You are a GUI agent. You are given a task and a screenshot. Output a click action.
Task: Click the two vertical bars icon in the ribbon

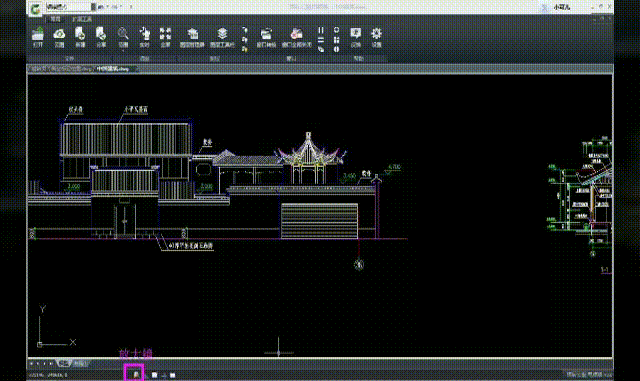pyautogui.click(x=321, y=30)
